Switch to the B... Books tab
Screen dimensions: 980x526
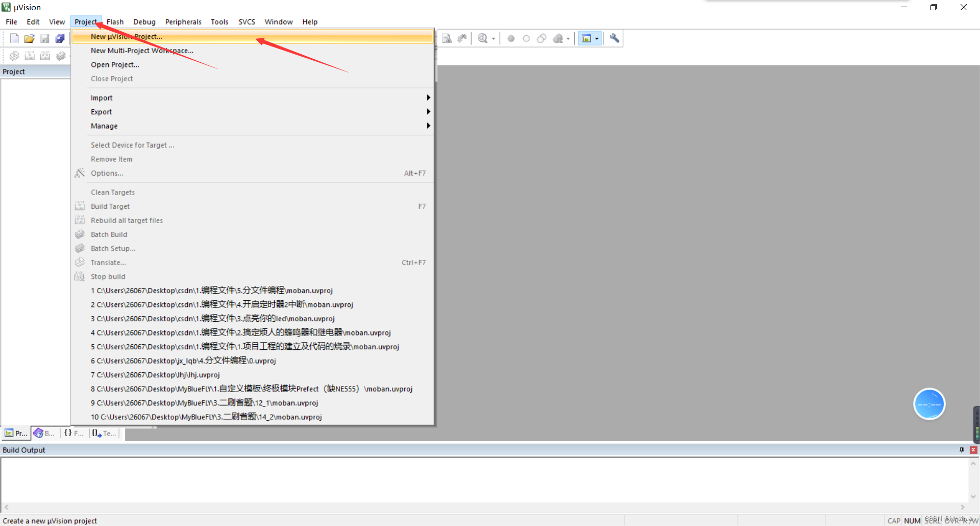44,433
